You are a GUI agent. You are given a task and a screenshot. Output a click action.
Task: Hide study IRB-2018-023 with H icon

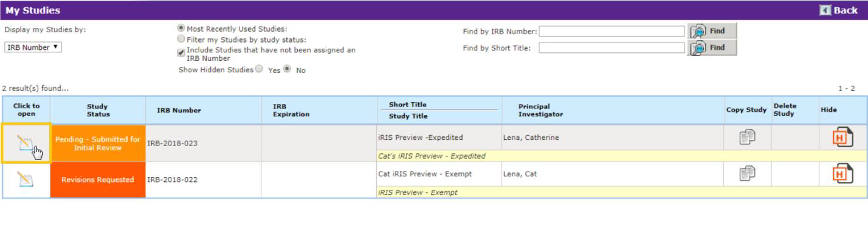pos(842,138)
